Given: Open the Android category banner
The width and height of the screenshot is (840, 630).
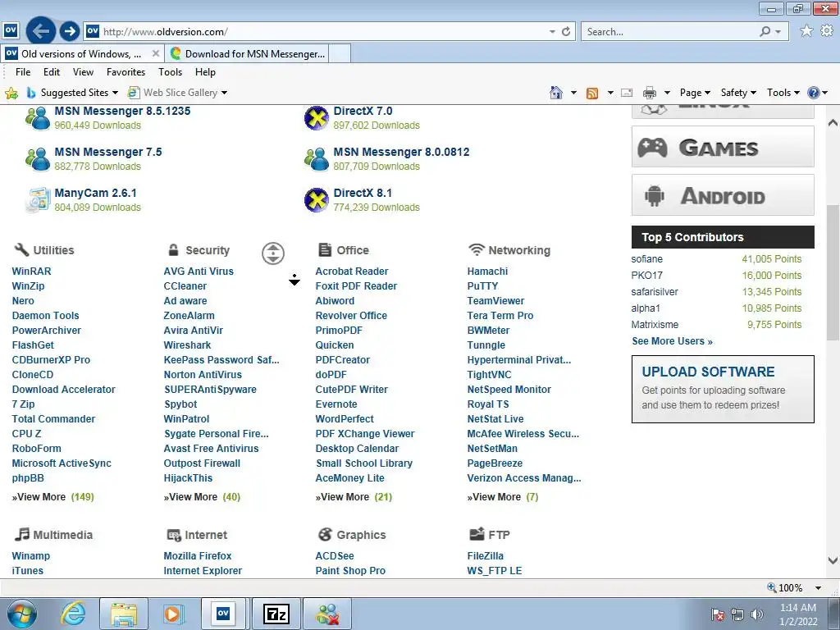Looking at the screenshot, I should pos(723,195).
